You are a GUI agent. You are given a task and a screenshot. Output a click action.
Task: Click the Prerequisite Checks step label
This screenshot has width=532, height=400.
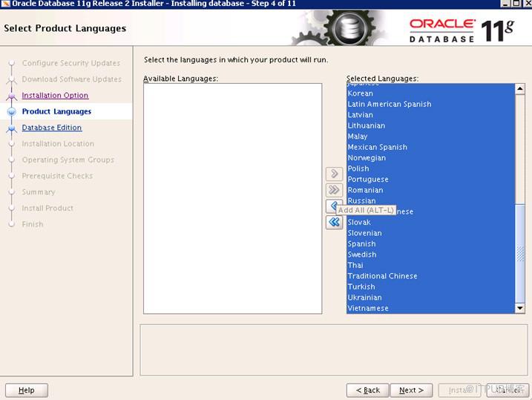(x=57, y=176)
